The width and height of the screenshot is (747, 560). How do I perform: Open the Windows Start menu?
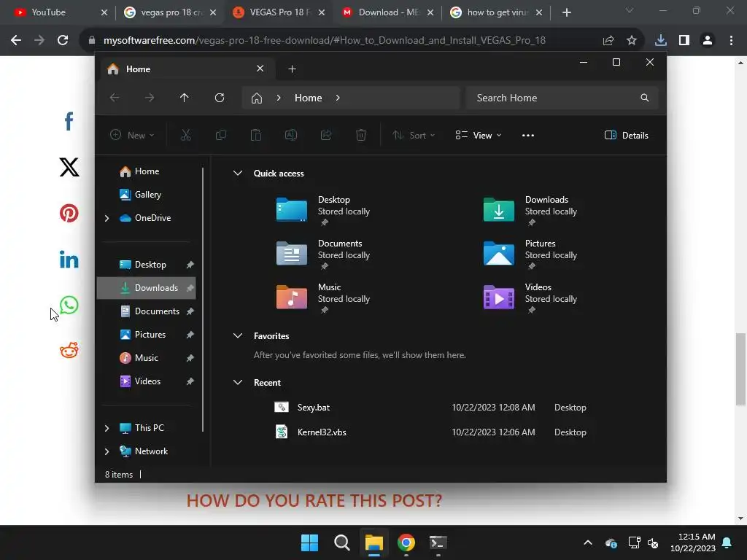click(x=309, y=542)
